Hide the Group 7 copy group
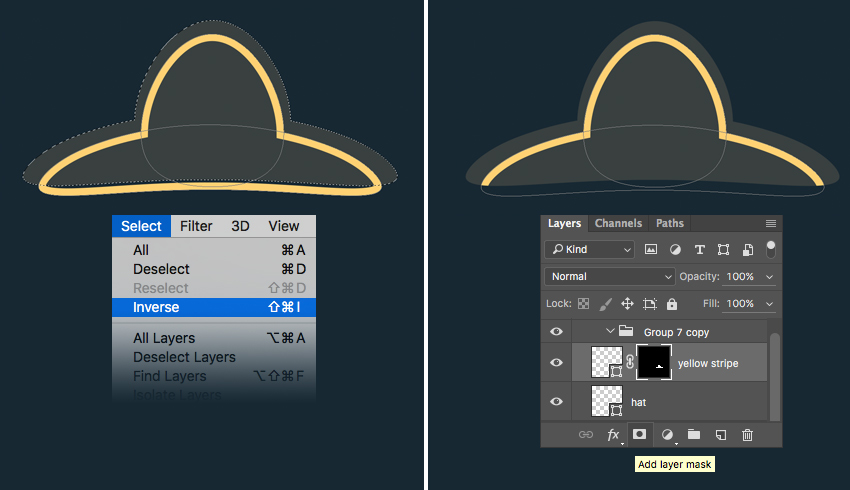The image size is (850, 490). coord(556,331)
